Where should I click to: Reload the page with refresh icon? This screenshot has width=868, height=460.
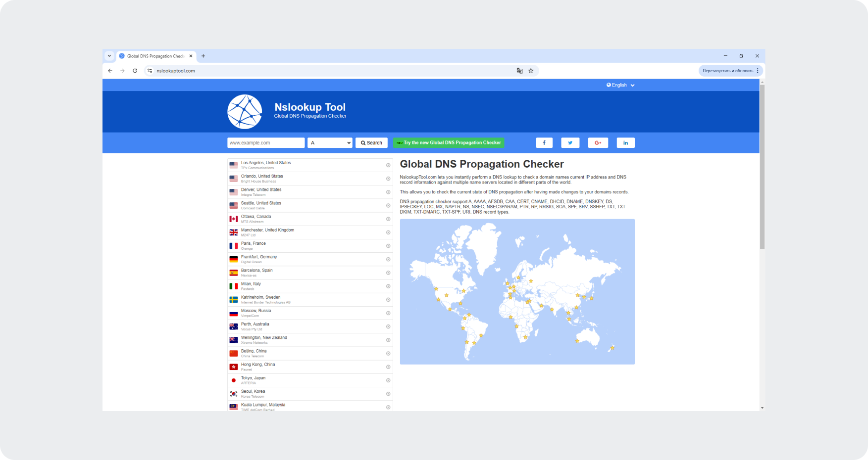click(x=135, y=71)
